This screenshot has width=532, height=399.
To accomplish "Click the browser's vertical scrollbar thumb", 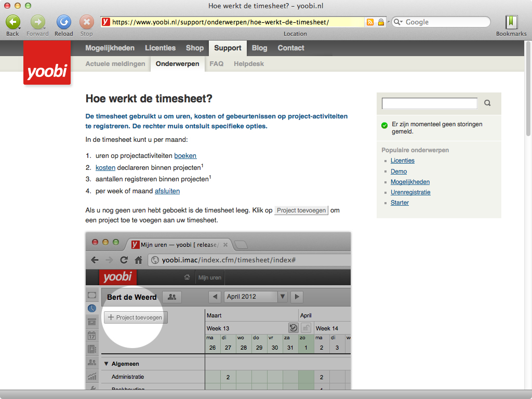I will coord(528,89).
